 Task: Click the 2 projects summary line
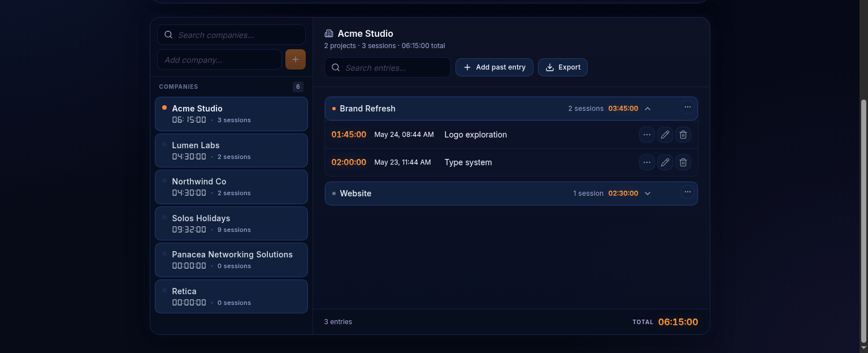384,46
